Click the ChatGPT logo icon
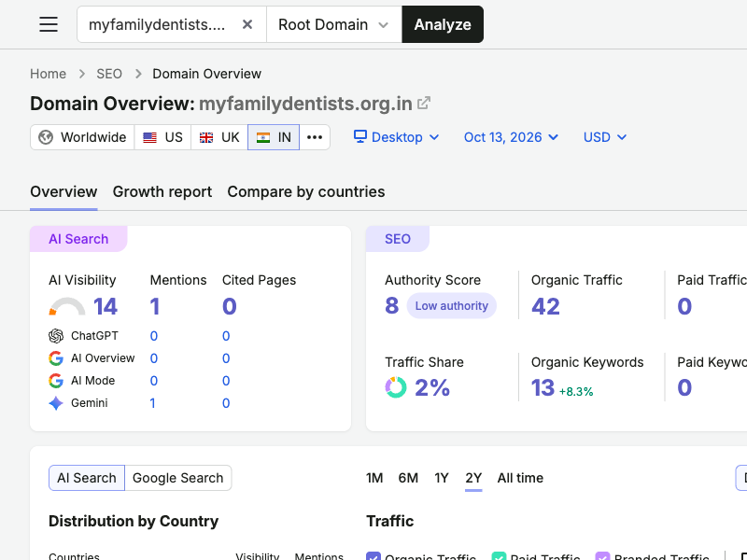Image resolution: width=747 pixels, height=560 pixels. 56,336
